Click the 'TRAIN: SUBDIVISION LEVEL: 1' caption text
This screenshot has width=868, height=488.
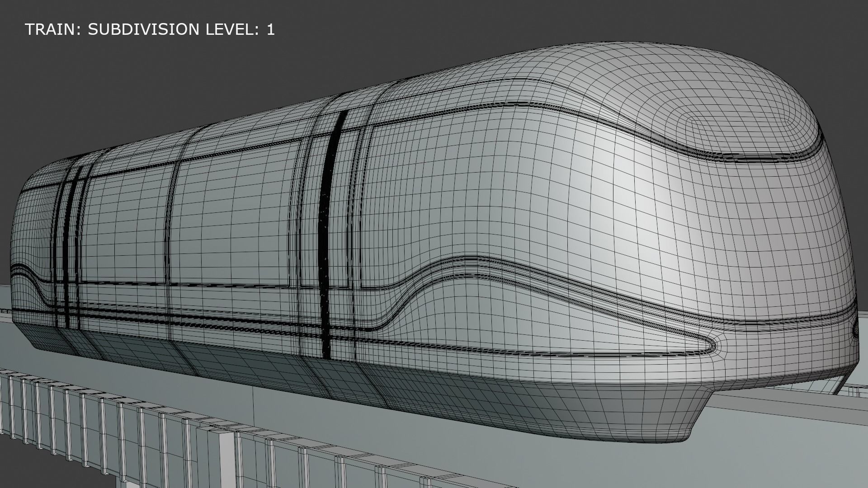(150, 29)
